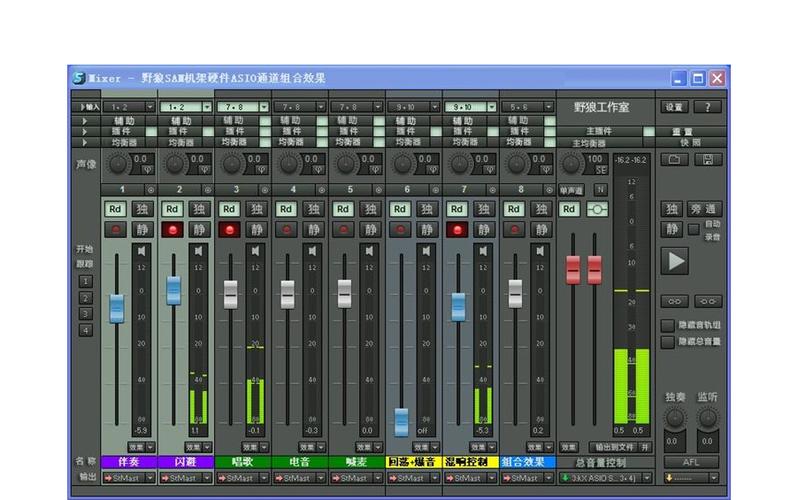Click the speaker icon above channel 8 meter
Viewport: 798px width, 500px height.
tap(540, 251)
